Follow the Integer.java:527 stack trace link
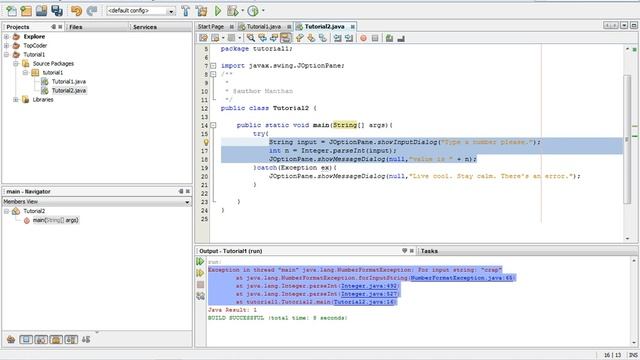 [x=369, y=294]
